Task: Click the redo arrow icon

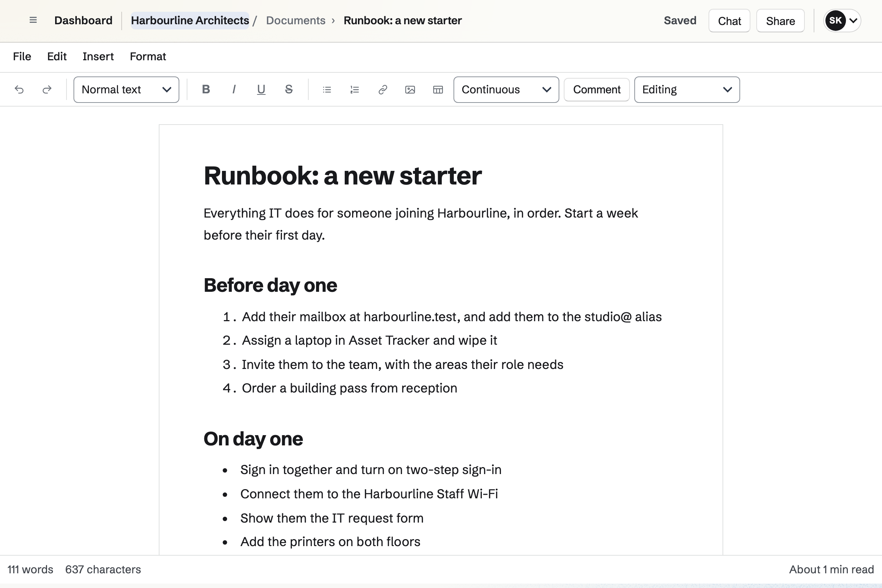Action: [x=47, y=90]
